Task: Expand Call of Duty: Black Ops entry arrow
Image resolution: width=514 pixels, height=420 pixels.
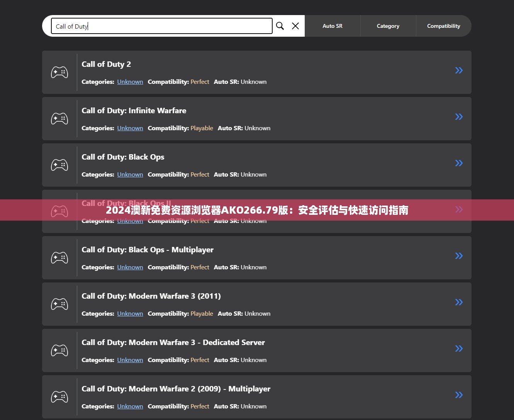Action: tap(459, 163)
